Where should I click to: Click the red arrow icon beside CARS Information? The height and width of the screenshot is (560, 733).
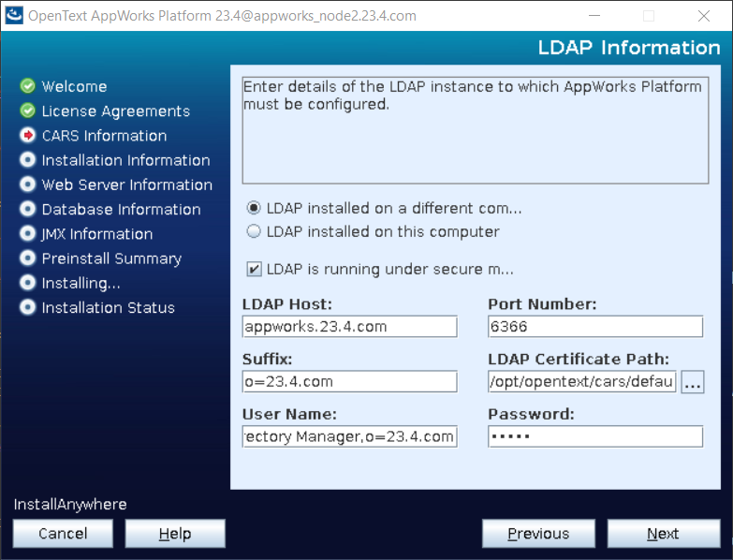click(x=27, y=136)
